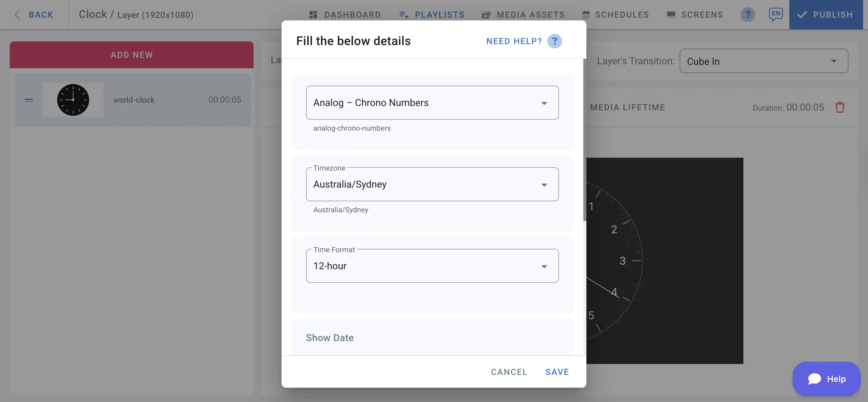
Task: Click the dialog's blue help question icon
Action: click(554, 41)
